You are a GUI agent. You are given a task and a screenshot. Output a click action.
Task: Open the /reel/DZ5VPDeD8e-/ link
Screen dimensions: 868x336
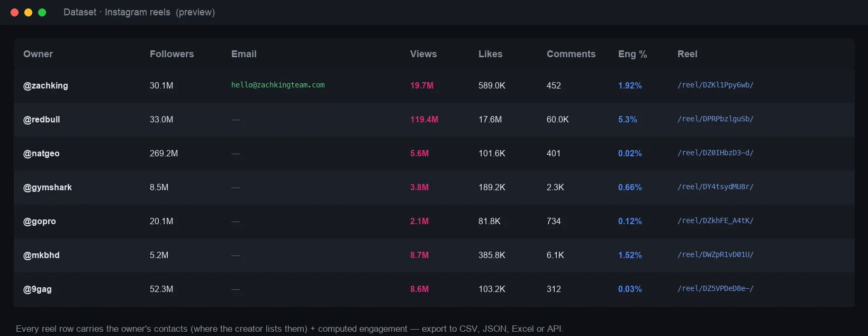pyautogui.click(x=716, y=288)
